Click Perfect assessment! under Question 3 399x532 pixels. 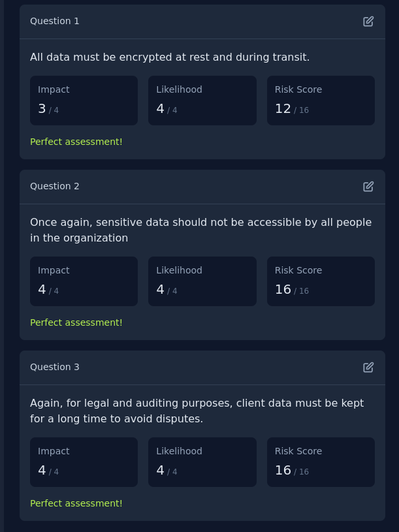(76, 503)
